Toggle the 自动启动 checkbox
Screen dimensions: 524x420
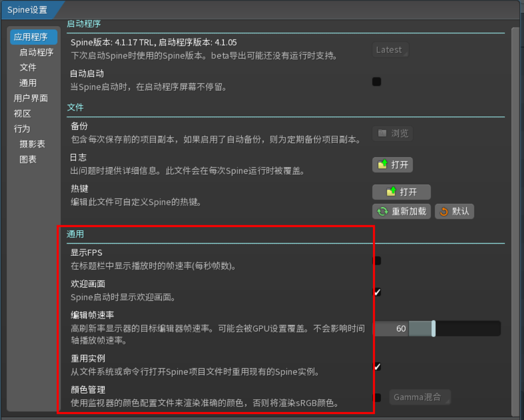[377, 82]
